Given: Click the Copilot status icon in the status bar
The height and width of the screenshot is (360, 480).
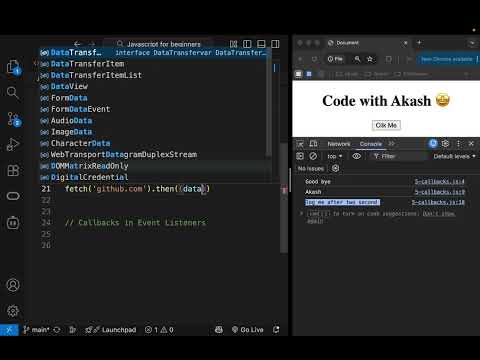Looking at the screenshot, I should point(219,330).
